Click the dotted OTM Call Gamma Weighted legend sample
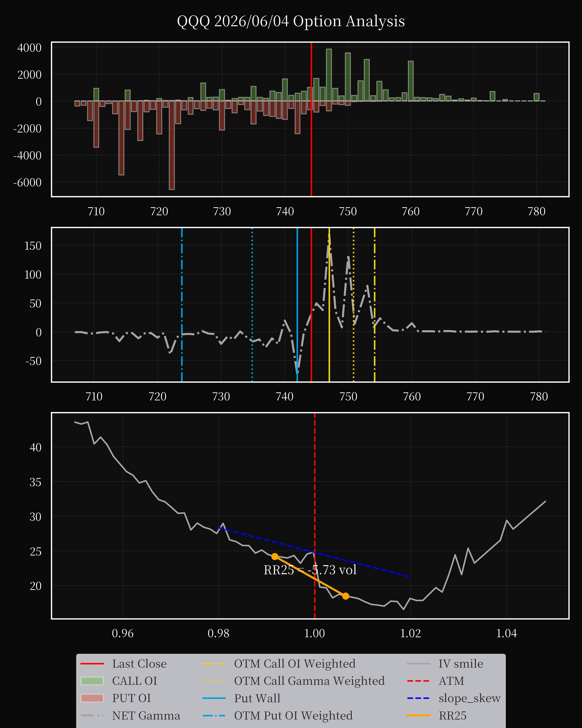This screenshot has width=582, height=728. [x=214, y=681]
